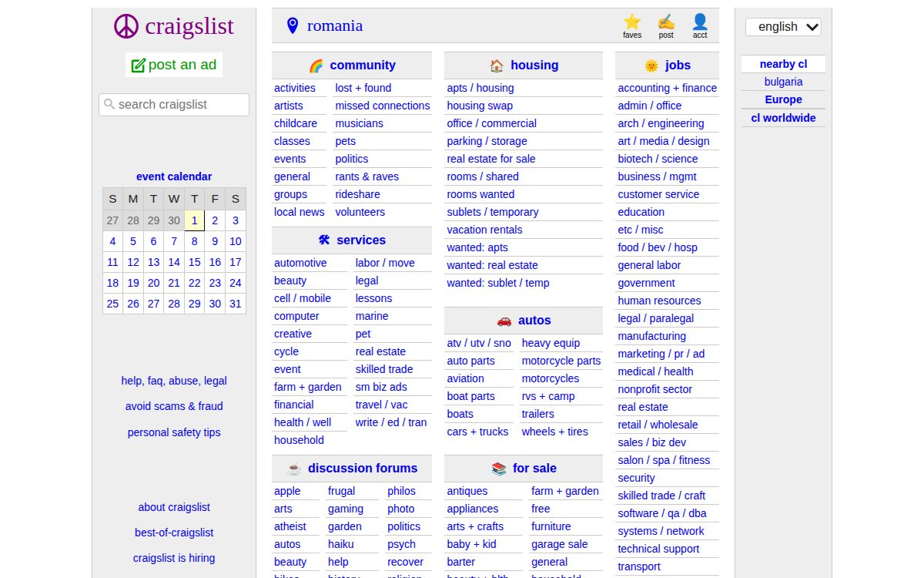Open rants & raves category

point(367,176)
